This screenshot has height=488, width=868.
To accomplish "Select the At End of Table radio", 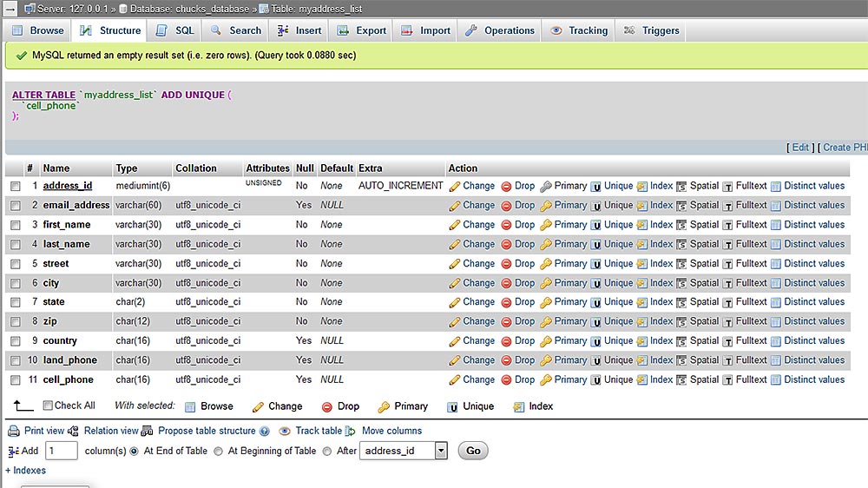I will tap(134, 452).
